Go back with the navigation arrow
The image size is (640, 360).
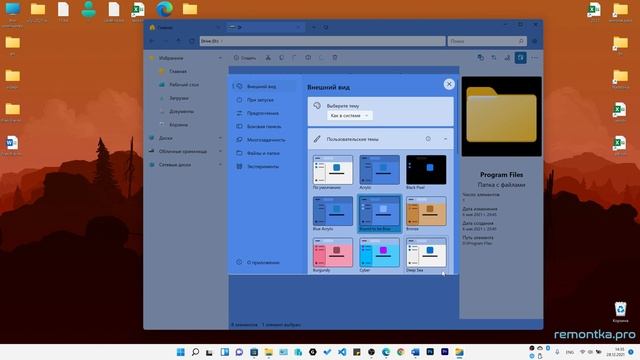point(152,41)
